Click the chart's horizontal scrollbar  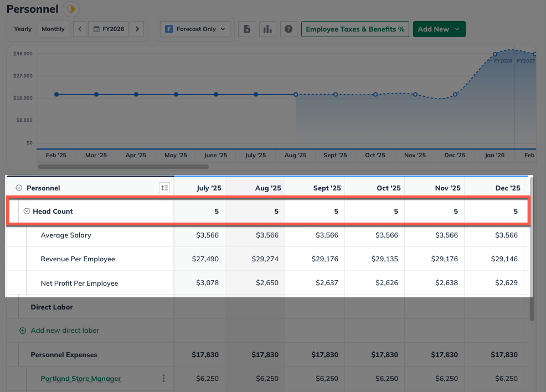tap(123, 166)
